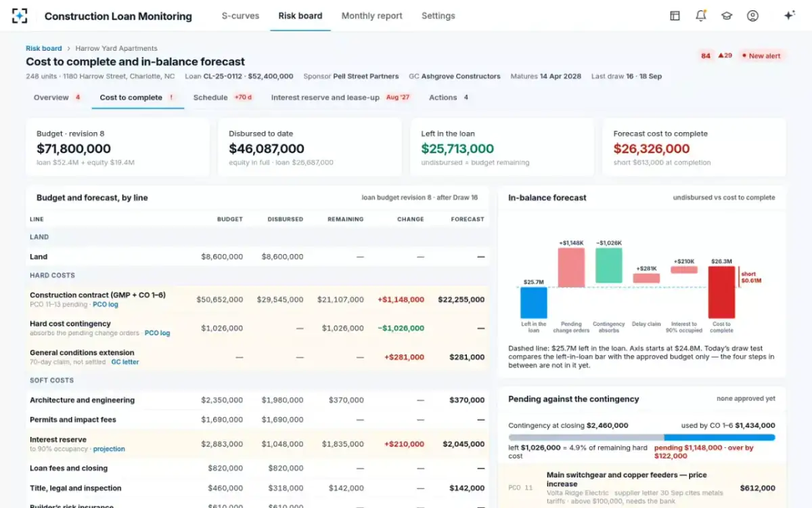Select the Hard cost contingency row label
The height and width of the screenshot is (508, 812).
point(70,324)
